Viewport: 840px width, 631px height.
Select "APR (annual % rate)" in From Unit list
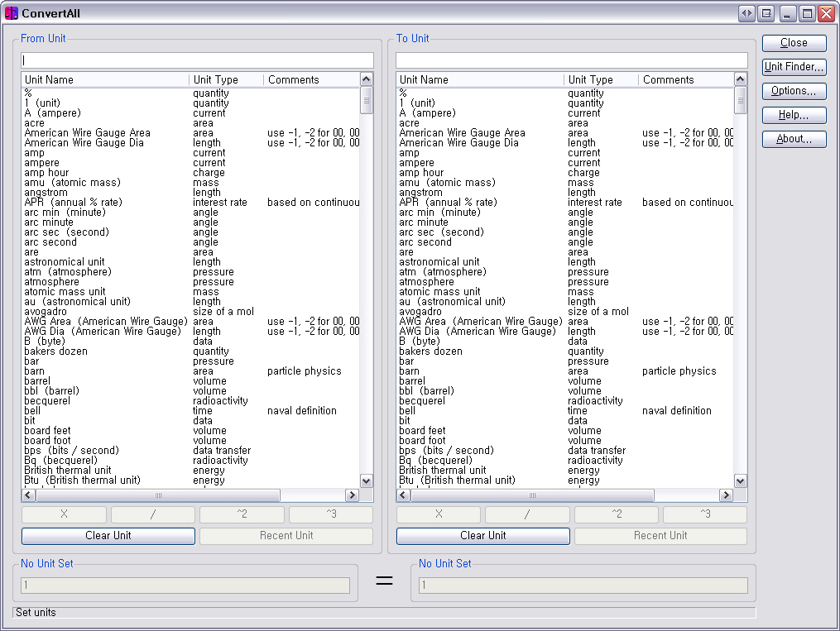coord(74,203)
